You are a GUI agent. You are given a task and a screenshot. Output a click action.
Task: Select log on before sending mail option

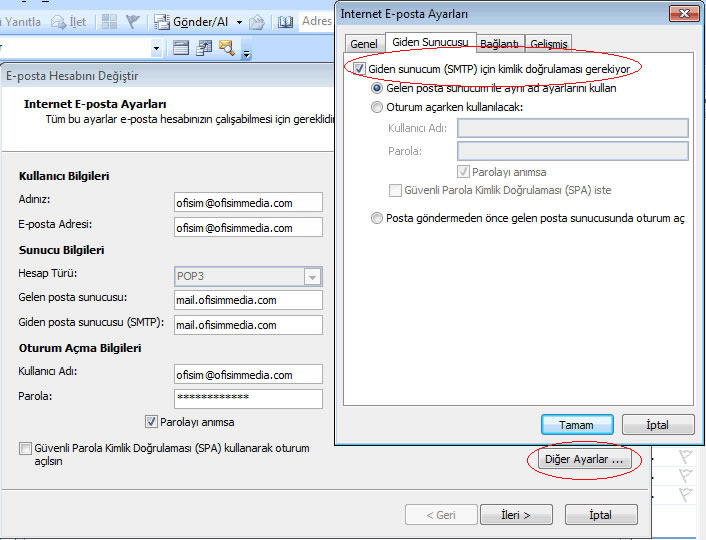[x=376, y=218]
